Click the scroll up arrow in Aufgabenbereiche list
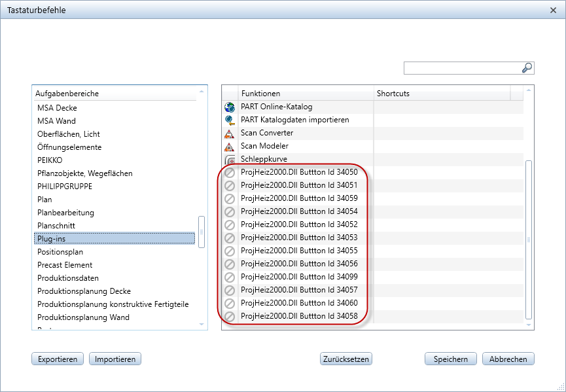 pyautogui.click(x=202, y=92)
